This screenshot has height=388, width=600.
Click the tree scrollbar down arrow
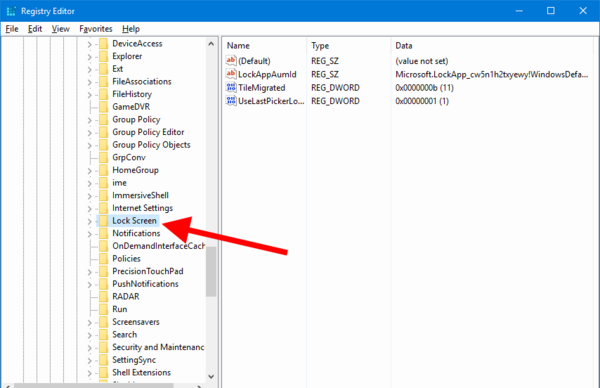pyautogui.click(x=211, y=377)
